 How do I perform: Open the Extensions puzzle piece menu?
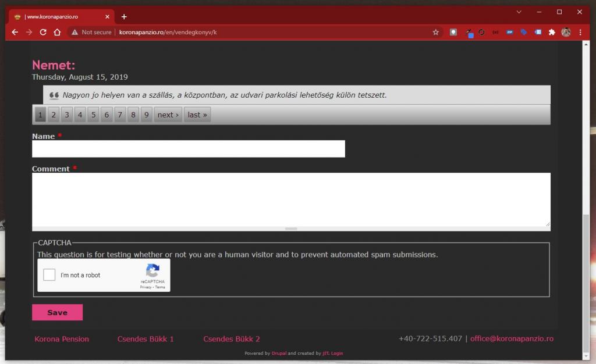552,33
